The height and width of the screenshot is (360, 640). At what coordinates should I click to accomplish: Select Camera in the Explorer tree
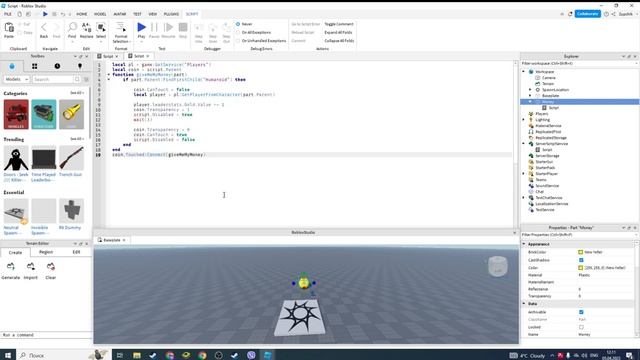(549, 78)
